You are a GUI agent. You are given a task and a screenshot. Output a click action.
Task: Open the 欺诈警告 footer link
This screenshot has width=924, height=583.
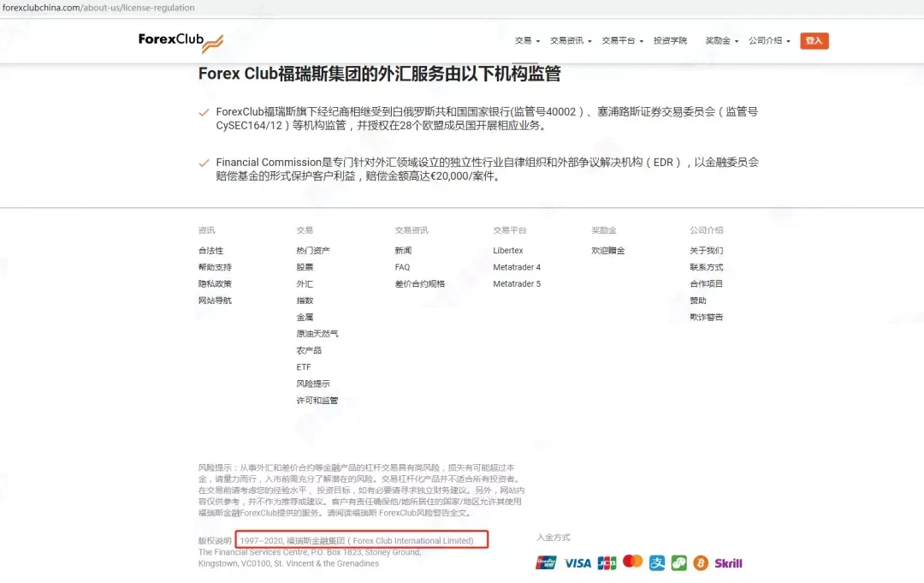[x=707, y=317]
